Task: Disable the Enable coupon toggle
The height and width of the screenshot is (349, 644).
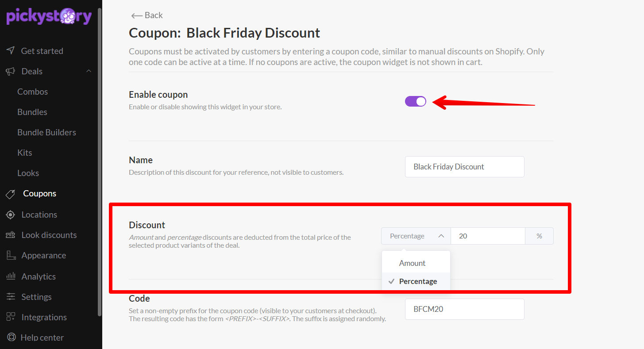Action: tap(416, 101)
